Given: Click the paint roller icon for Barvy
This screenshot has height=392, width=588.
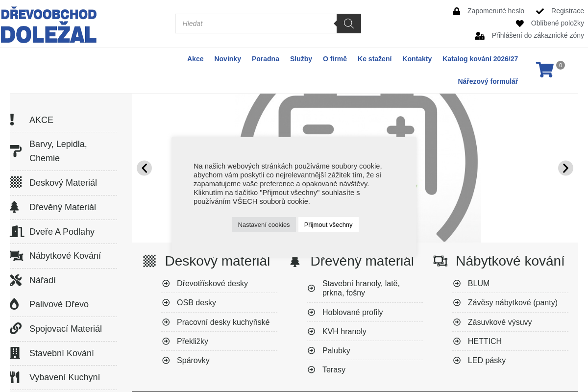Looking at the screenshot, I should pos(16,151).
